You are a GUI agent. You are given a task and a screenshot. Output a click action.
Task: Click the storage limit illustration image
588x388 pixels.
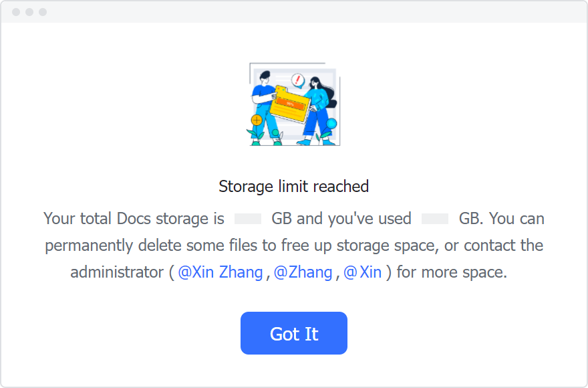[294, 104]
